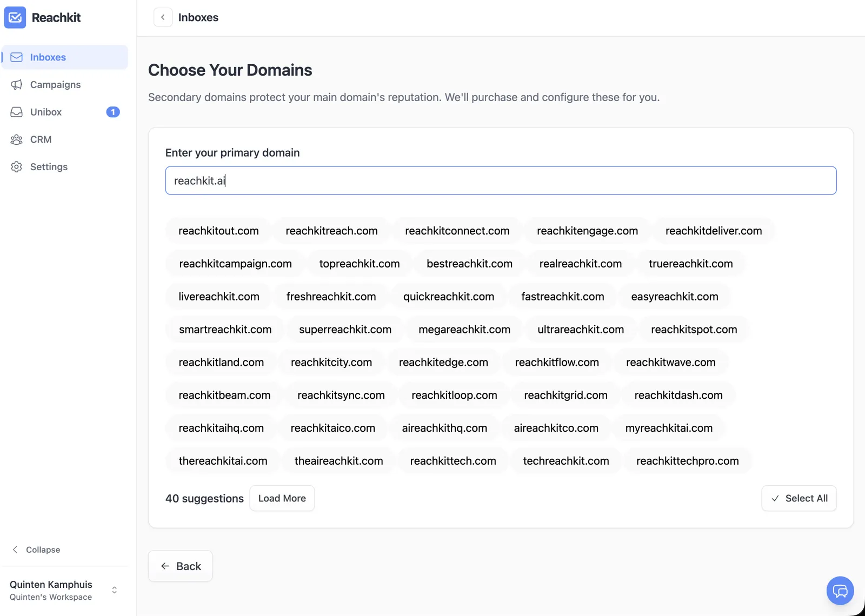
Task: Focus the primary domain input field
Action: tap(501, 180)
